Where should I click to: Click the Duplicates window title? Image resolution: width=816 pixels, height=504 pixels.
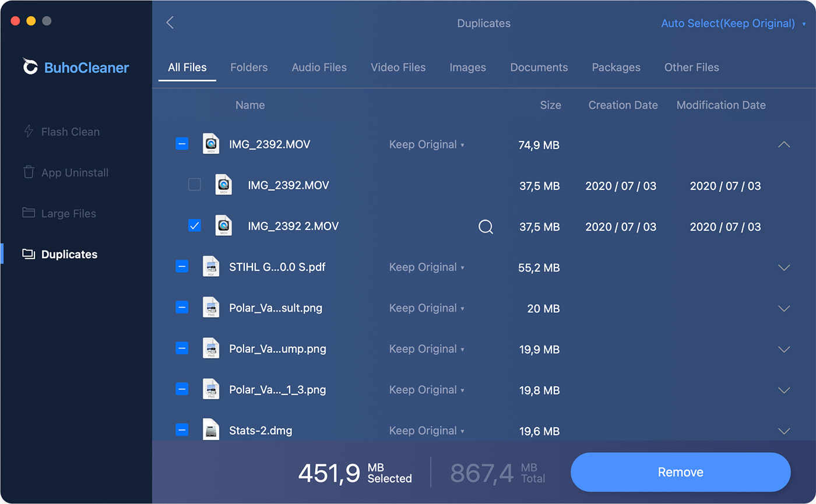[483, 23]
